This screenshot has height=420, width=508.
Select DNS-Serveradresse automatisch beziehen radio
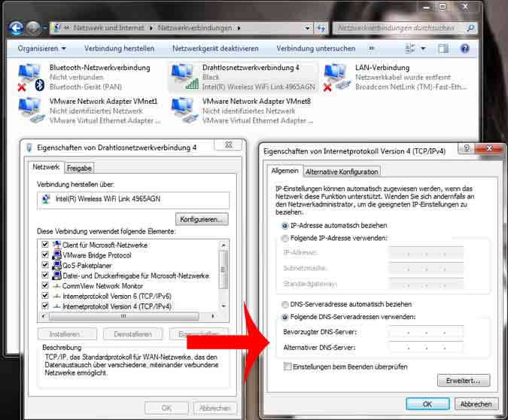pos(284,304)
